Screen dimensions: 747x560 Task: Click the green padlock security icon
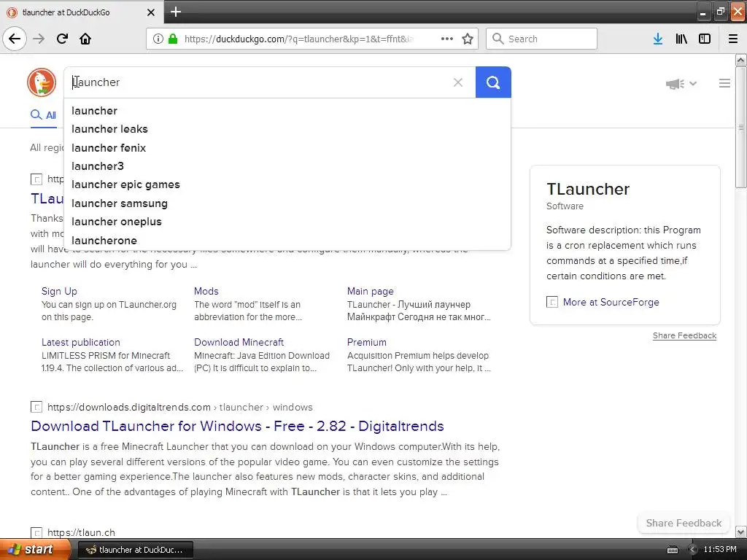tap(173, 39)
